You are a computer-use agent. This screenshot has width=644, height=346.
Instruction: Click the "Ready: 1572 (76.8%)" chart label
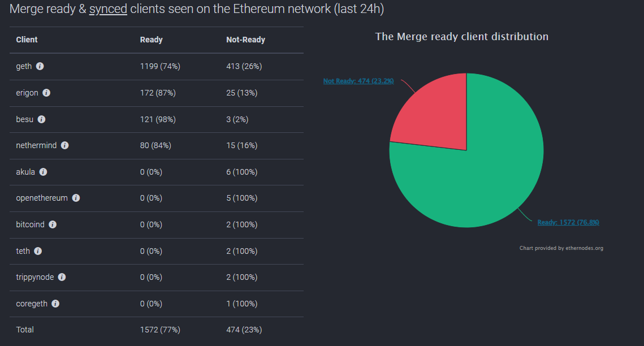click(x=568, y=222)
